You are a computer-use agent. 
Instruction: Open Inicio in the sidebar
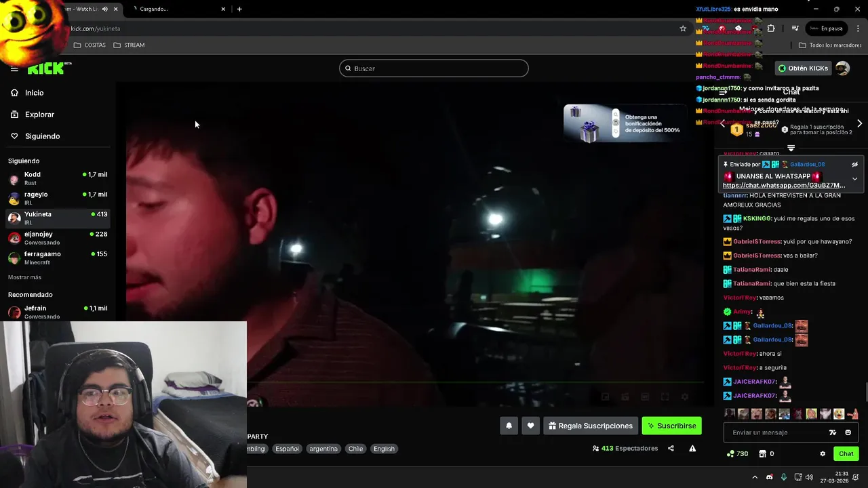tap(34, 93)
